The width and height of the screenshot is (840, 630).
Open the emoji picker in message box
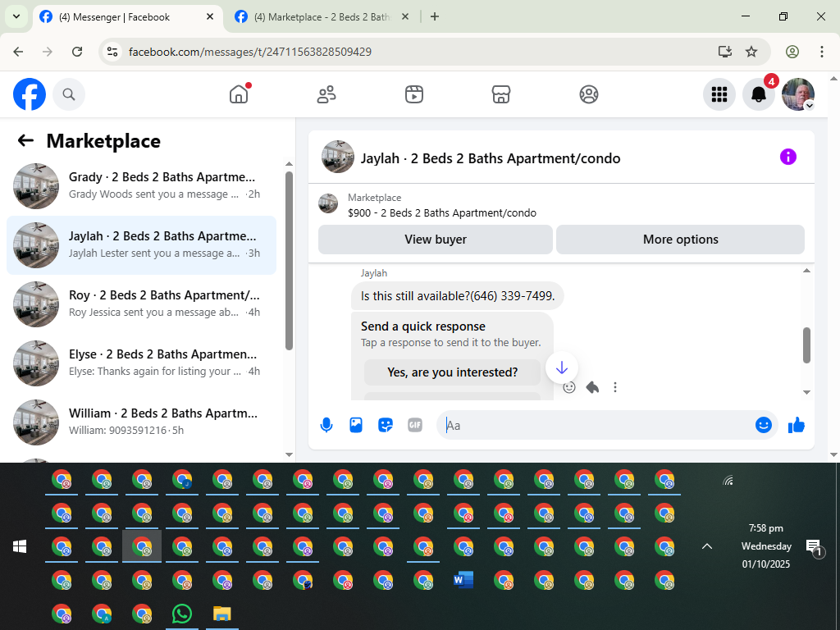pyautogui.click(x=764, y=425)
